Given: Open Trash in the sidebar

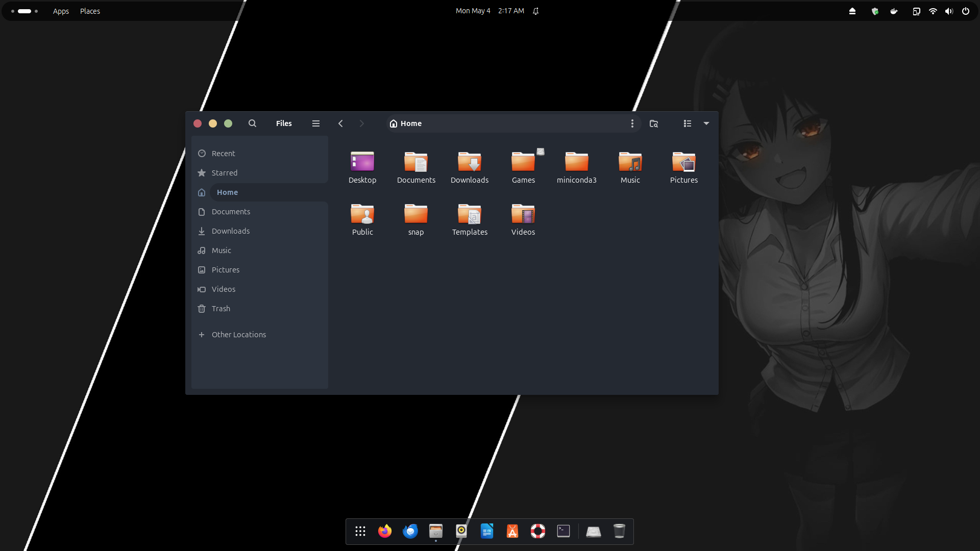Looking at the screenshot, I should [260, 309].
